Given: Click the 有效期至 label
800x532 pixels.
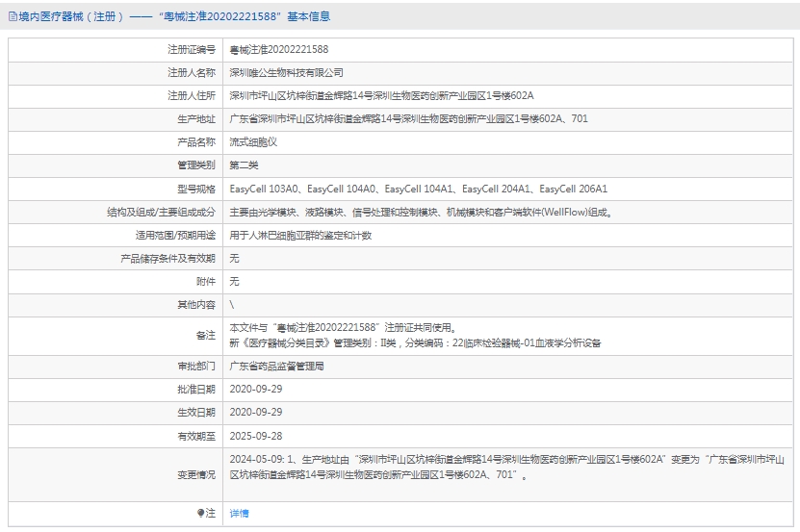Looking at the screenshot, I should point(196,436).
